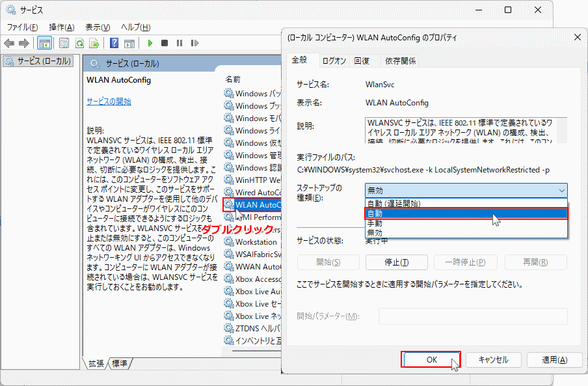Click the OK button

[431, 360]
